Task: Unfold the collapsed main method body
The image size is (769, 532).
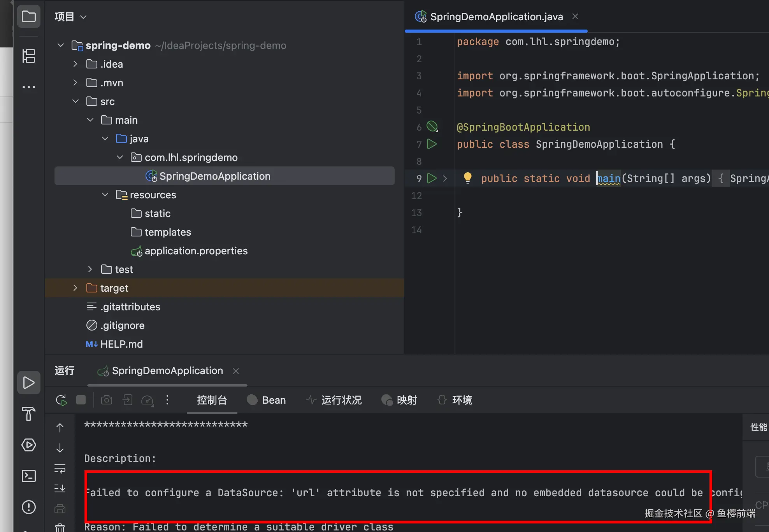Action: point(445,178)
